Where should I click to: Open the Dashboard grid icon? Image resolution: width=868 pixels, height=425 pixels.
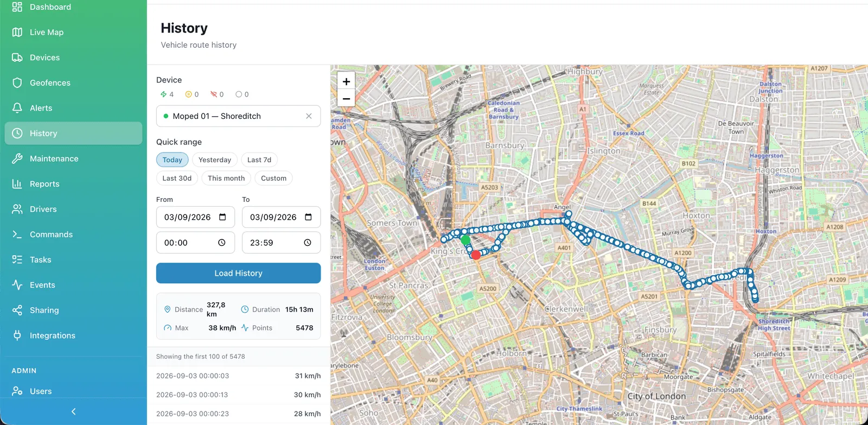coord(17,7)
